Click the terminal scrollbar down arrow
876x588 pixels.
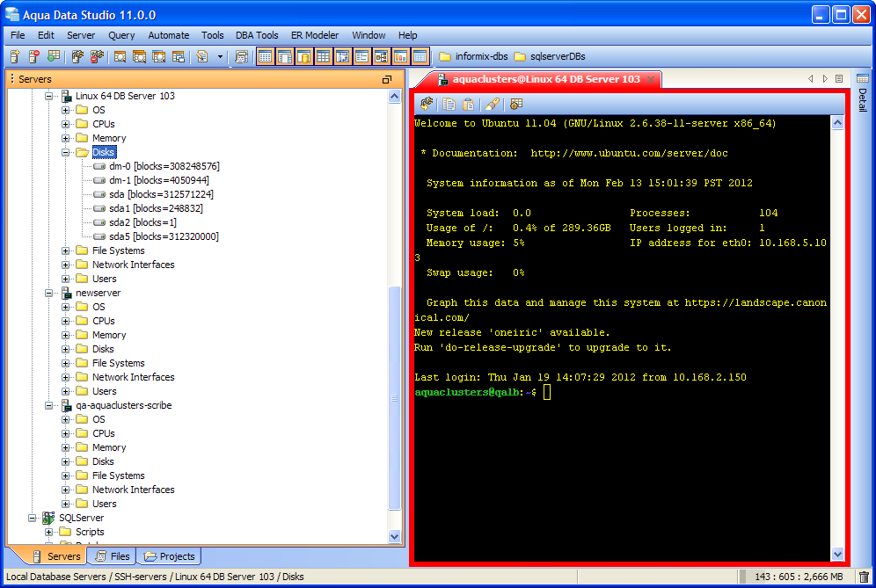point(837,554)
